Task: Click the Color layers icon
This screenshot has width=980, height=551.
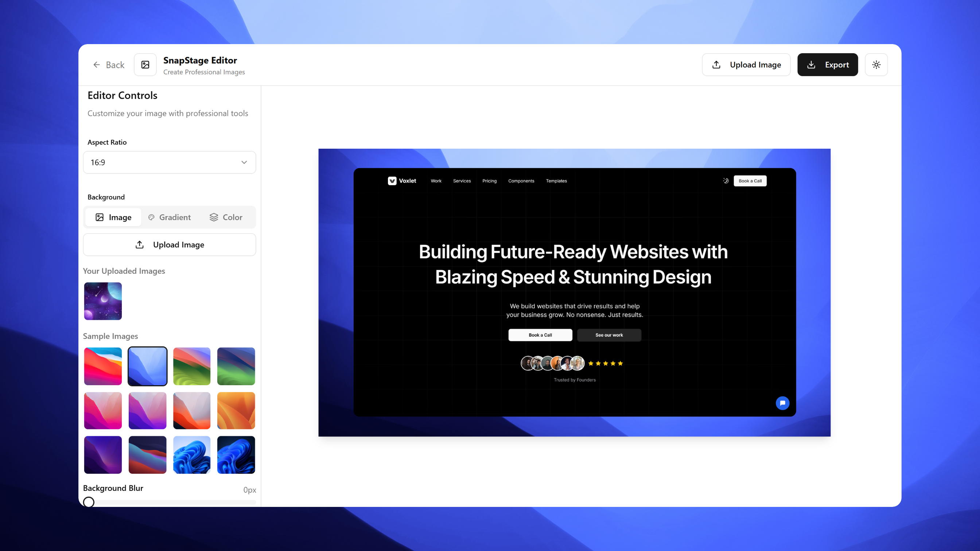Action: [214, 217]
